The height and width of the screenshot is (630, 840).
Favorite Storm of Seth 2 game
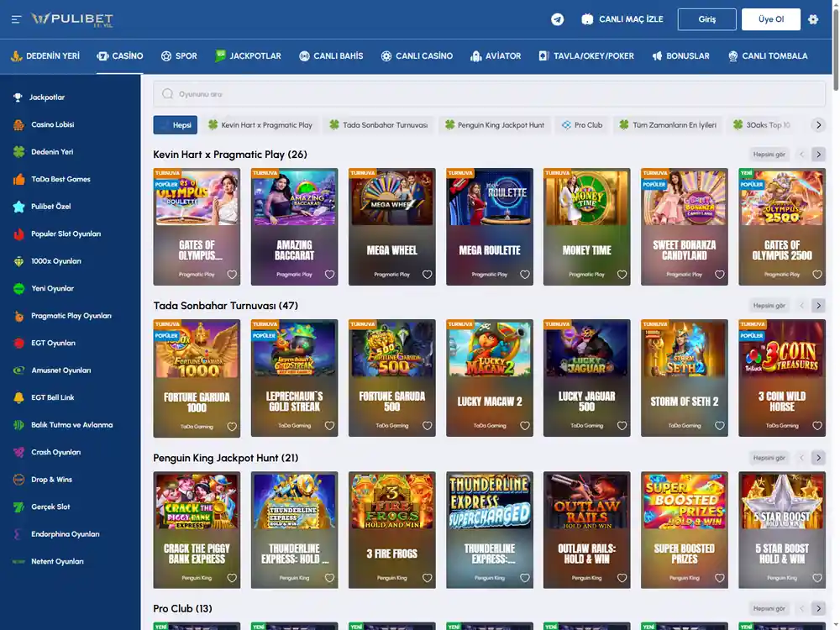click(x=720, y=426)
